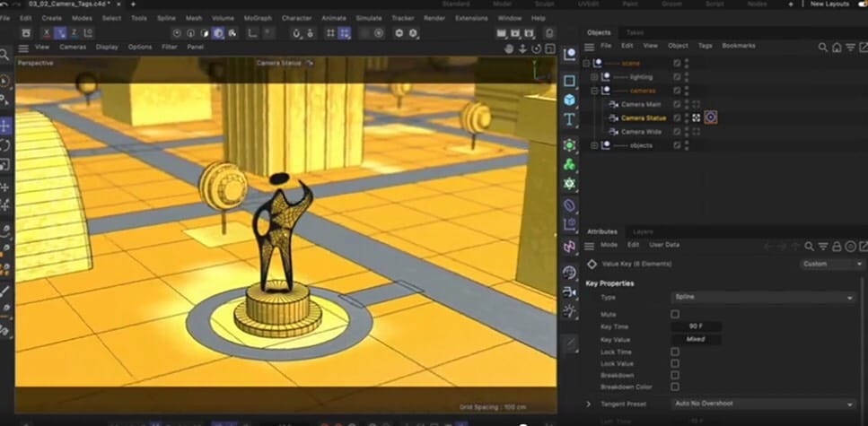
Task: Select the Move tool in left toolbar
Action: coord(5,125)
